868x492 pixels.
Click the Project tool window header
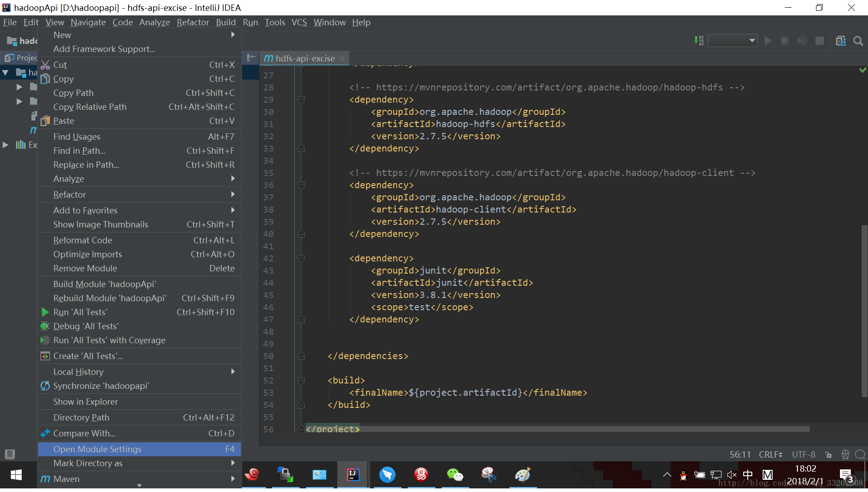(x=21, y=57)
